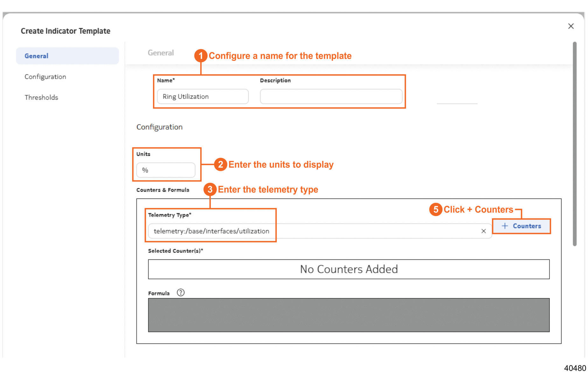Select the Units field showing %
Screen dimensions: 588x375
click(x=166, y=170)
